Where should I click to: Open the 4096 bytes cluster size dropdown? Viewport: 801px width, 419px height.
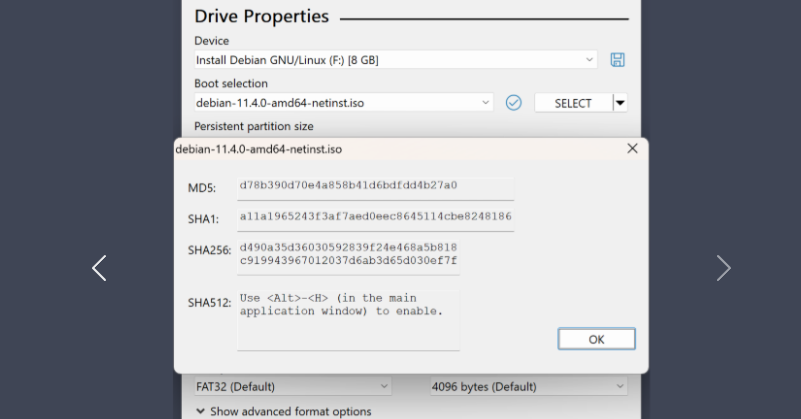pyautogui.click(x=529, y=386)
